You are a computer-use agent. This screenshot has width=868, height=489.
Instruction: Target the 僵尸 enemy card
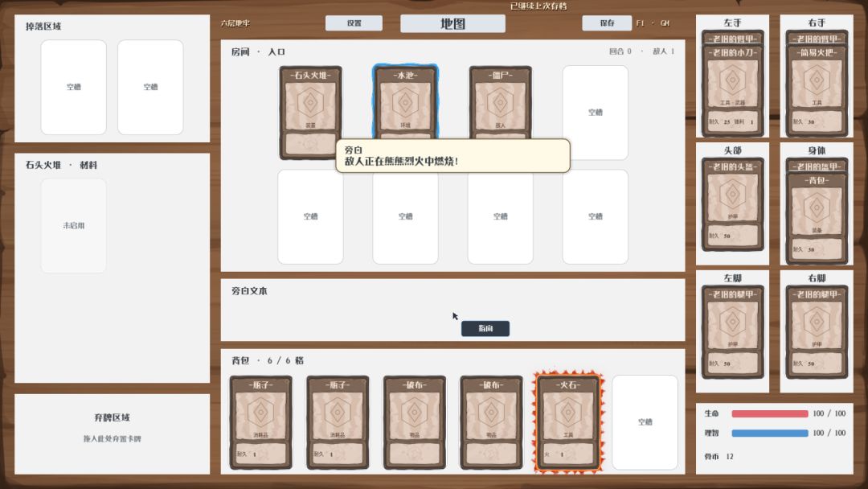click(x=501, y=102)
